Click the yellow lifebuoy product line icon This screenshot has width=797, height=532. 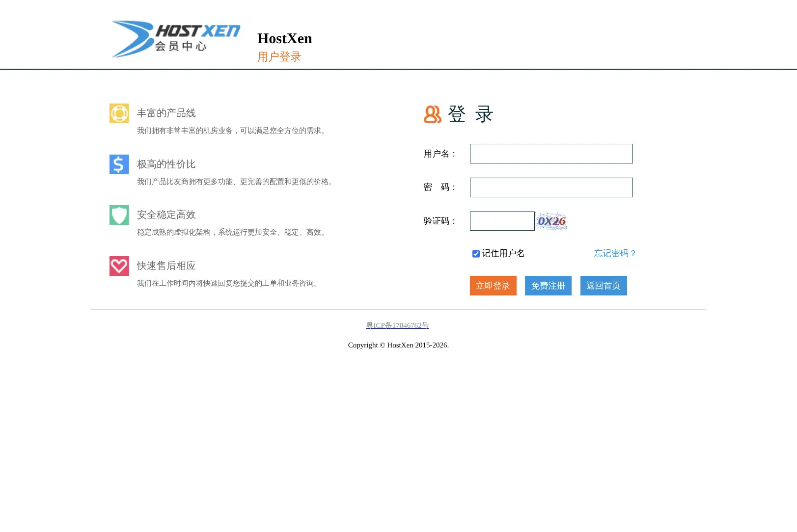point(119,113)
